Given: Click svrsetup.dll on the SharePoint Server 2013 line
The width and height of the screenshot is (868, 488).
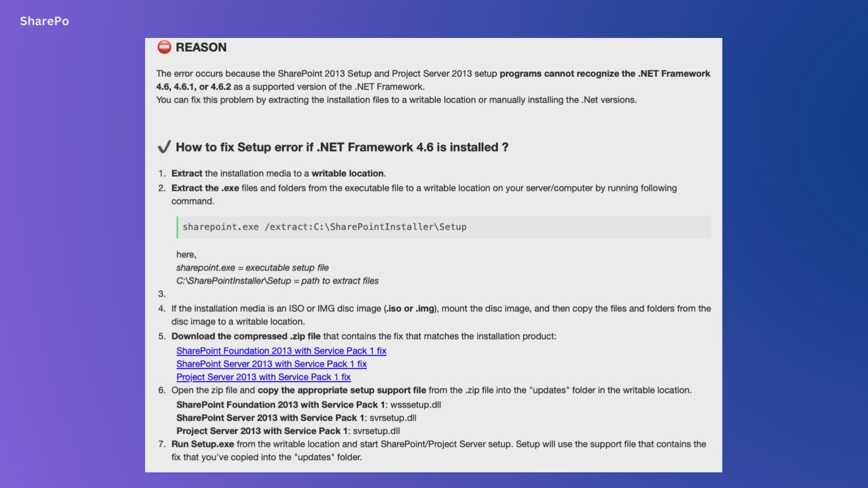Looking at the screenshot, I should coord(393,418).
